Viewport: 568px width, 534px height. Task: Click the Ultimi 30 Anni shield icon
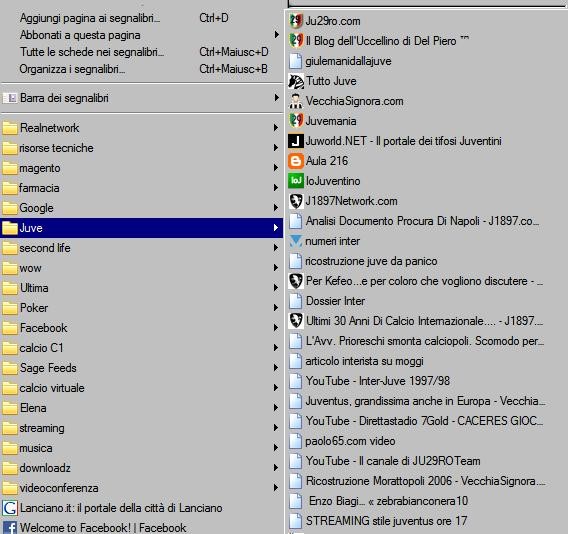point(296,321)
